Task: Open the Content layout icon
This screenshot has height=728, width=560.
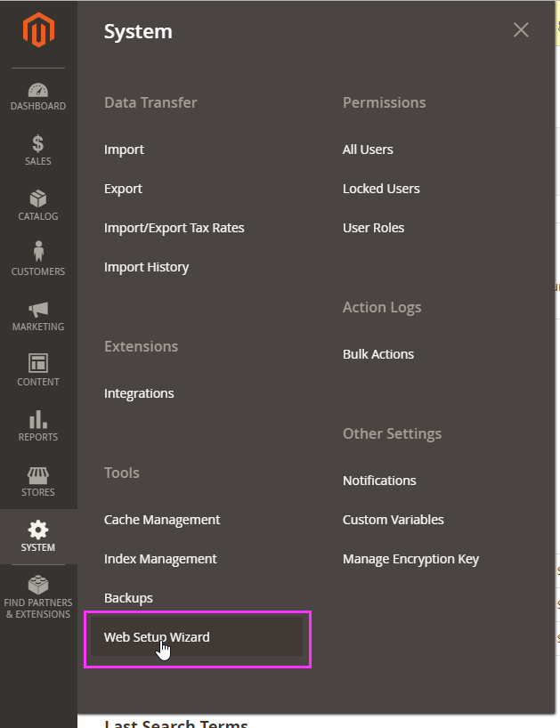Action: pyautogui.click(x=38, y=363)
